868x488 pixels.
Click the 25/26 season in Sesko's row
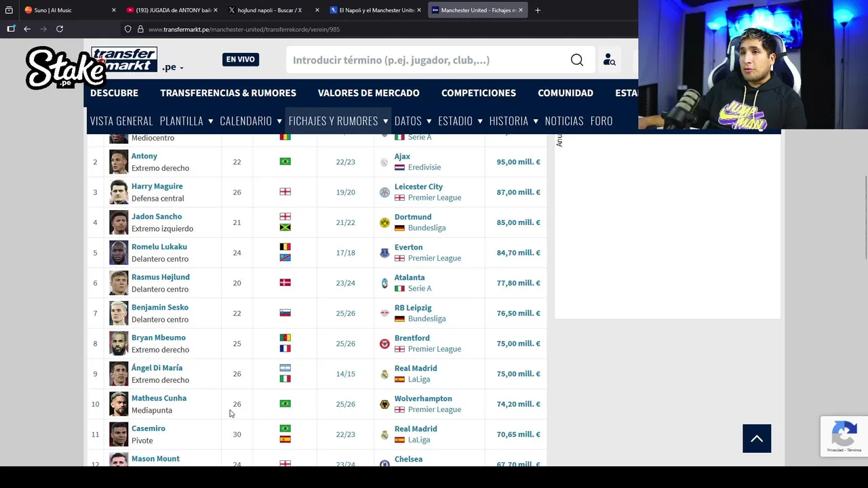coord(345,313)
